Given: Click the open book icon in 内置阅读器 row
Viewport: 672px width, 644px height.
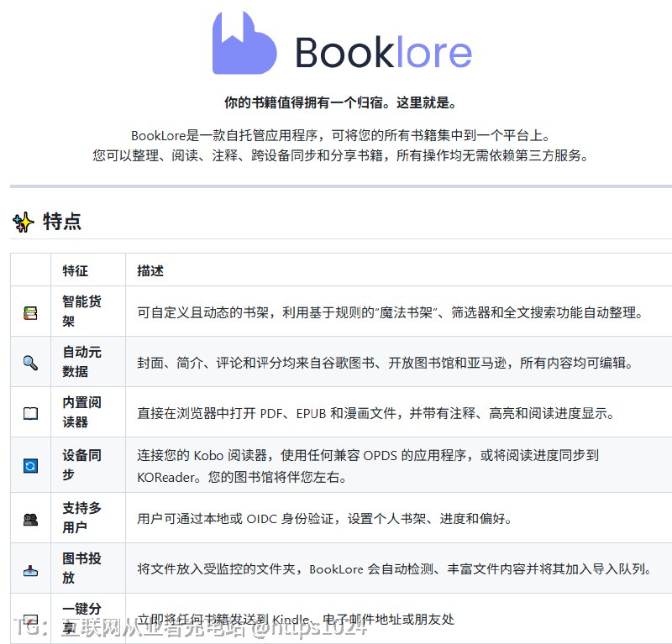Looking at the screenshot, I should point(30,413).
